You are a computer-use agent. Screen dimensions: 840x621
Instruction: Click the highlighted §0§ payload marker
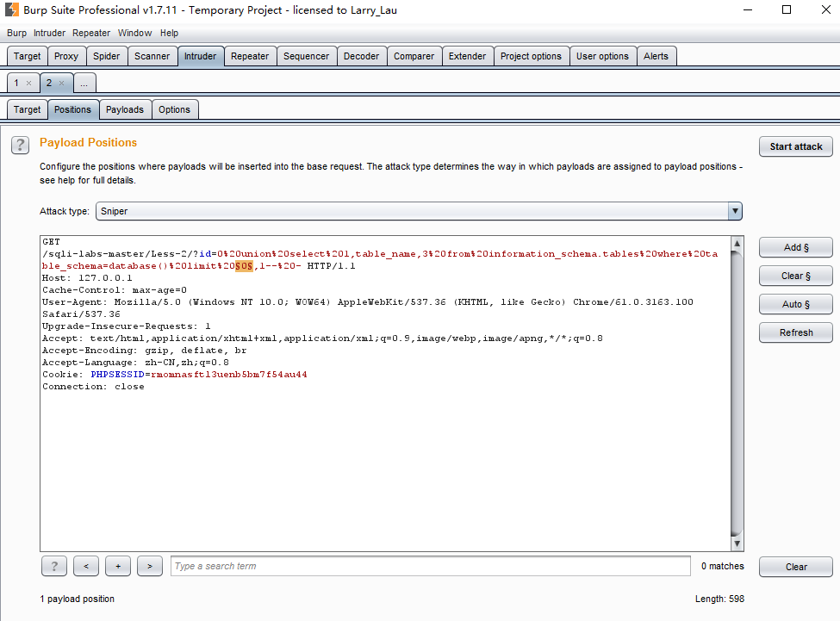pos(244,266)
